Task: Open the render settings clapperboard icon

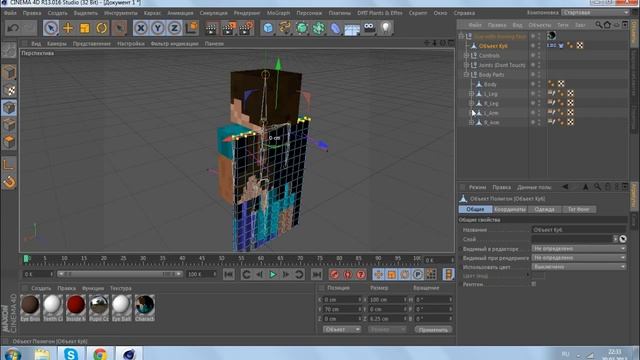Action: [246, 28]
